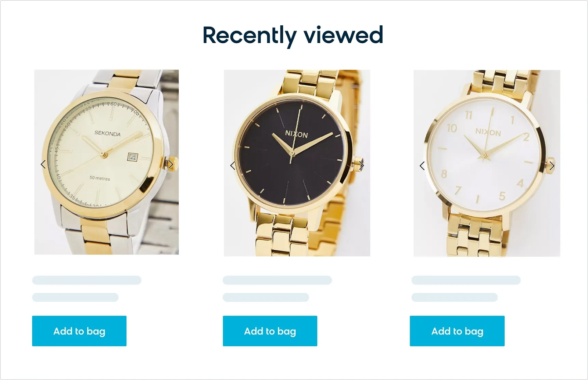Select the shorter price placeholder under Sekonda watch
The width and height of the screenshot is (588, 380).
click(x=75, y=297)
